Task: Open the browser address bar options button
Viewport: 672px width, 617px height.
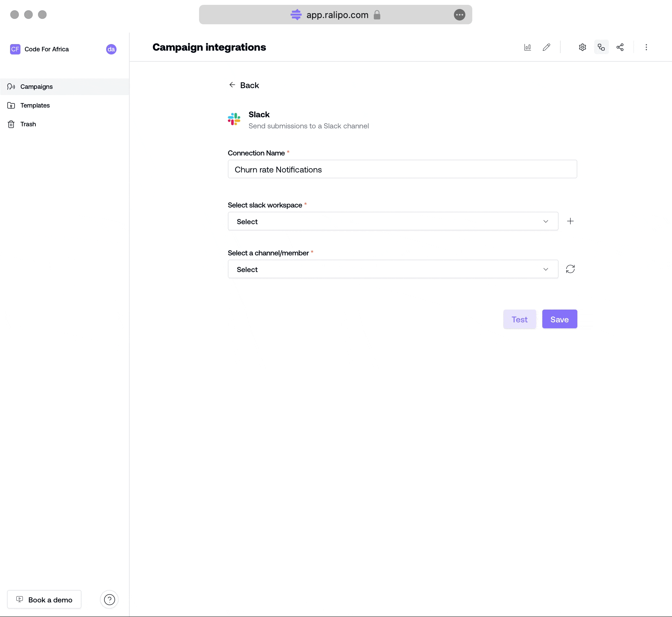Action: pyautogui.click(x=459, y=15)
